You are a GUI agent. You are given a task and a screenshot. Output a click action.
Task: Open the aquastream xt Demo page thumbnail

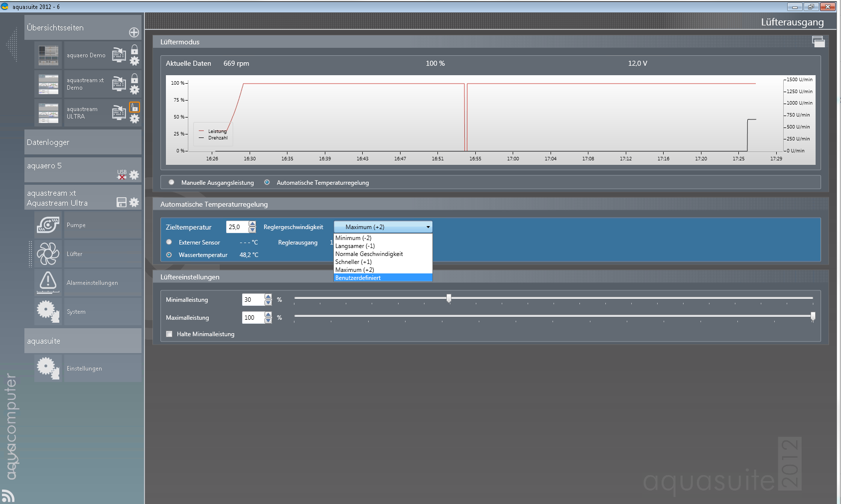point(48,84)
